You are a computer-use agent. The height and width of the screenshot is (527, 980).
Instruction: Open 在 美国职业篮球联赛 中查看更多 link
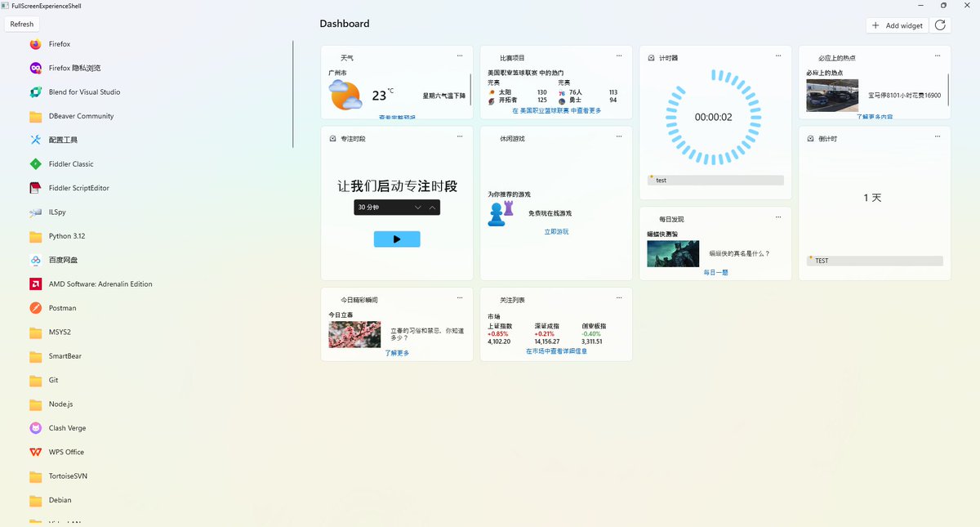click(x=557, y=110)
